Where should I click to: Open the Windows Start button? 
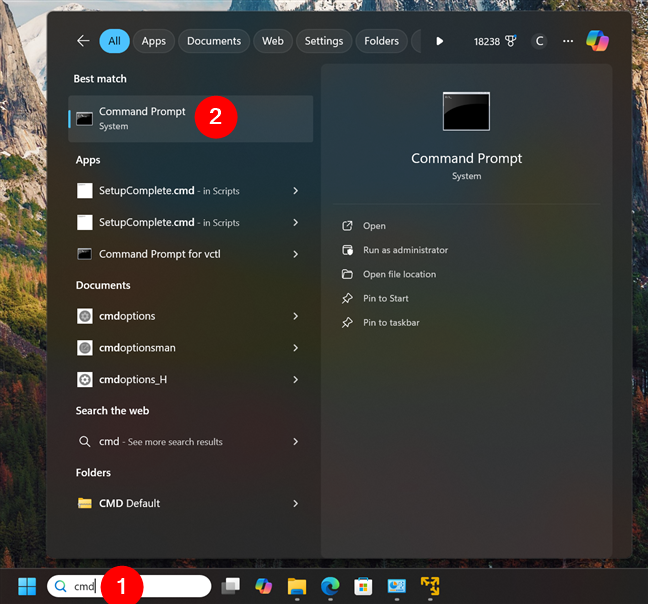[27, 586]
